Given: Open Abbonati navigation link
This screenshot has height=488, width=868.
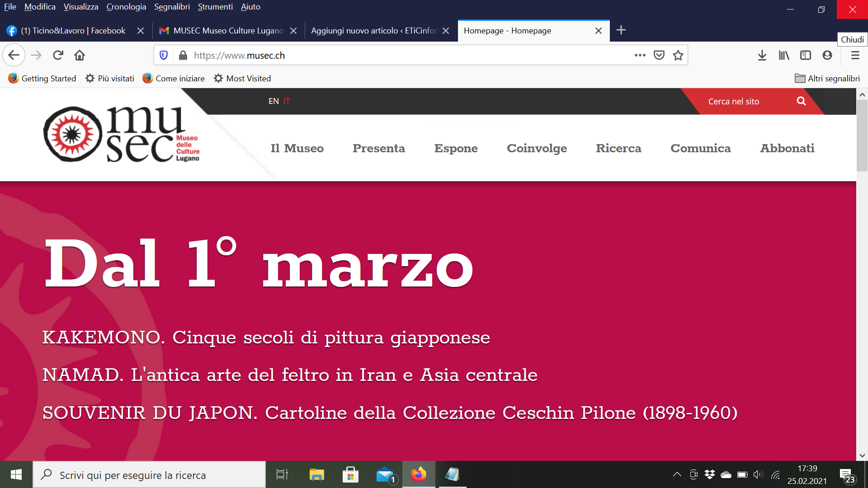Looking at the screenshot, I should pos(787,148).
